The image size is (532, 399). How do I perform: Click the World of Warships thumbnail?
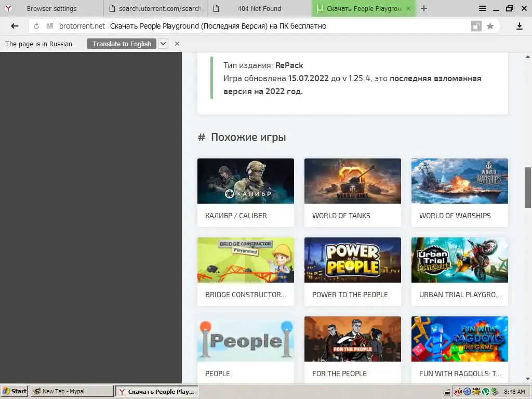tap(460, 181)
